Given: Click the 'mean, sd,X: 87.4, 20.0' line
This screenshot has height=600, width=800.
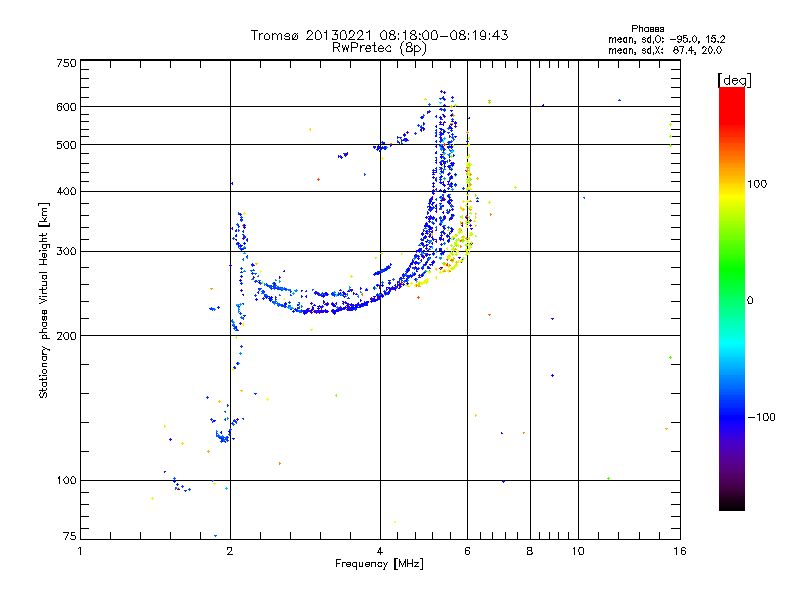Looking at the screenshot, I should click(x=665, y=50).
